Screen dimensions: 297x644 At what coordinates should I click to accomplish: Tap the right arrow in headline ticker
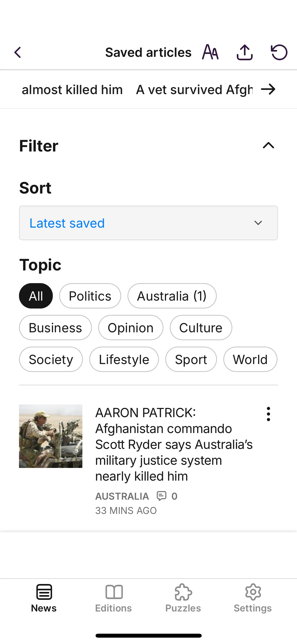click(268, 89)
